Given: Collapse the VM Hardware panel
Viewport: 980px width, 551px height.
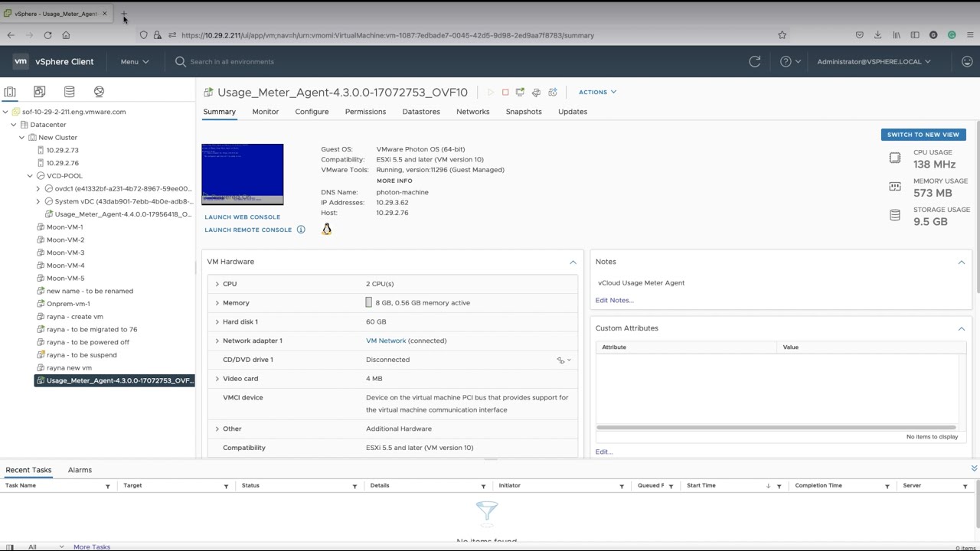Looking at the screenshot, I should [x=573, y=262].
